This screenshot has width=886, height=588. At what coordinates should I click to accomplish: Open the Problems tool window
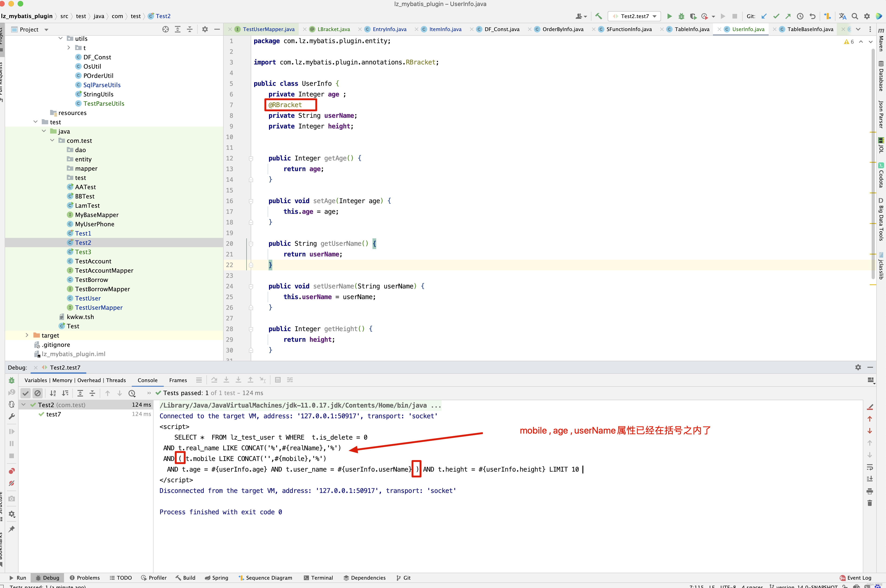pyautogui.click(x=85, y=578)
